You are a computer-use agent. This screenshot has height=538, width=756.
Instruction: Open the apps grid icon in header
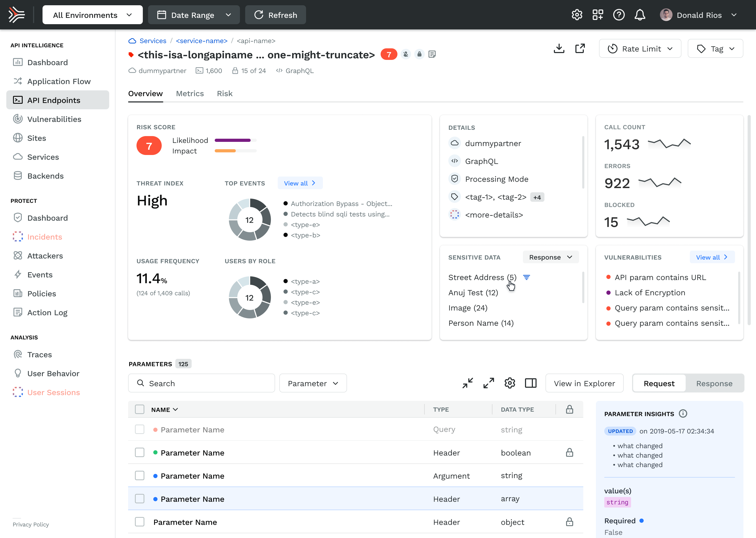(598, 15)
